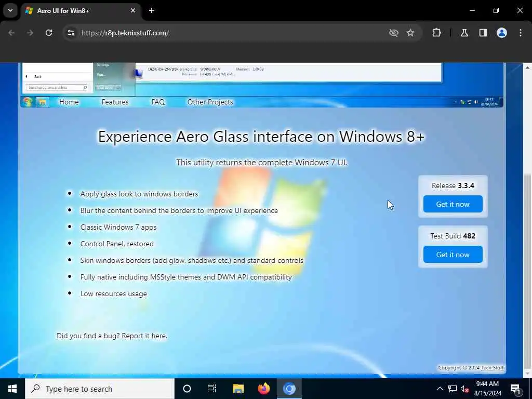The height and width of the screenshot is (399, 532).
Task: Open the Features menu item
Action: pyautogui.click(x=115, y=102)
